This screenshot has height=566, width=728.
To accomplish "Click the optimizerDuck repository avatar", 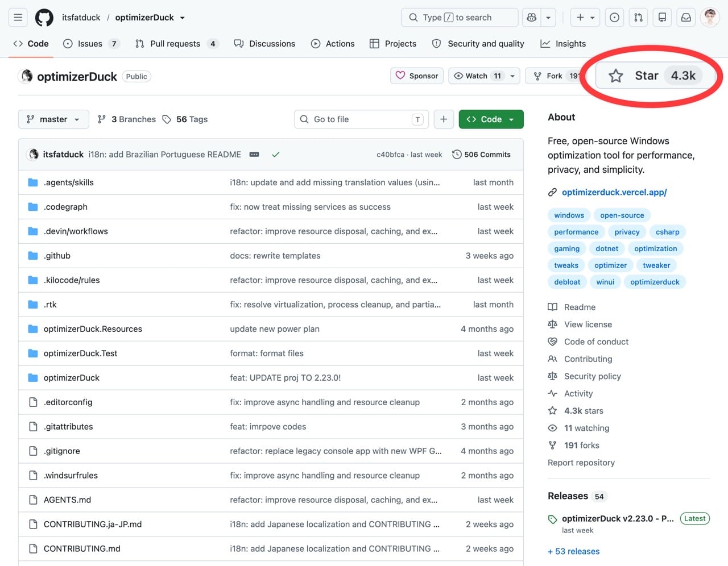I will (26, 76).
